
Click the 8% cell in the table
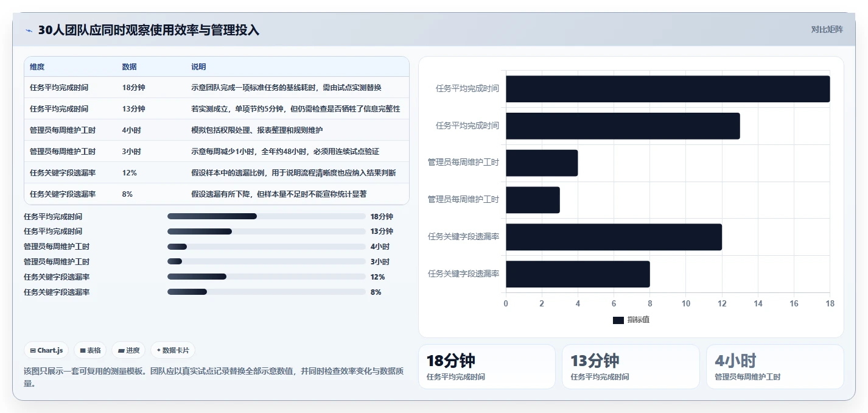pos(128,194)
